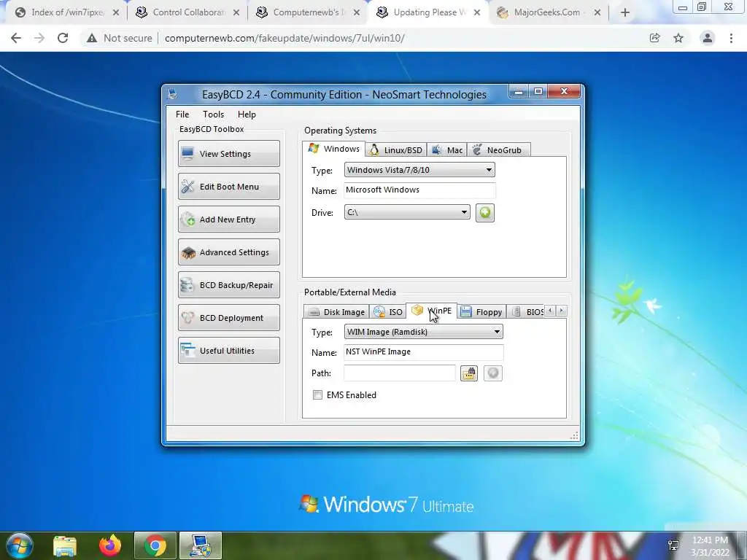Screen dimensions: 747x560
Task: Open the Edit Boot Menu section
Action: click(x=228, y=186)
